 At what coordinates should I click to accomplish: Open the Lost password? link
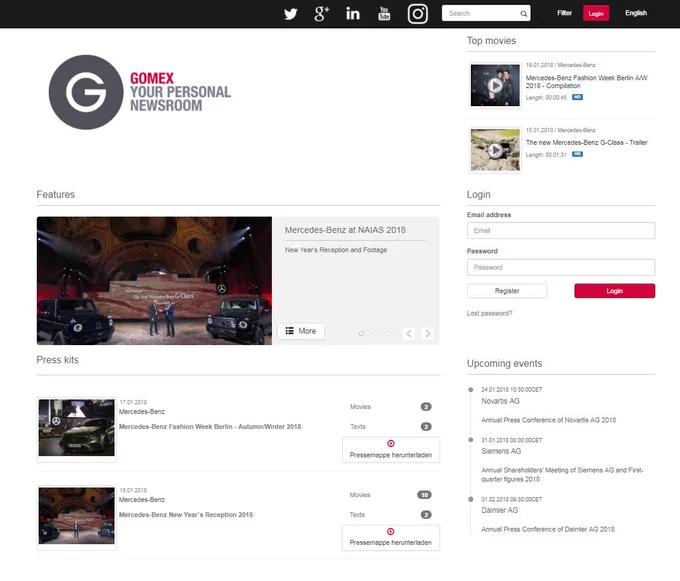point(489,313)
